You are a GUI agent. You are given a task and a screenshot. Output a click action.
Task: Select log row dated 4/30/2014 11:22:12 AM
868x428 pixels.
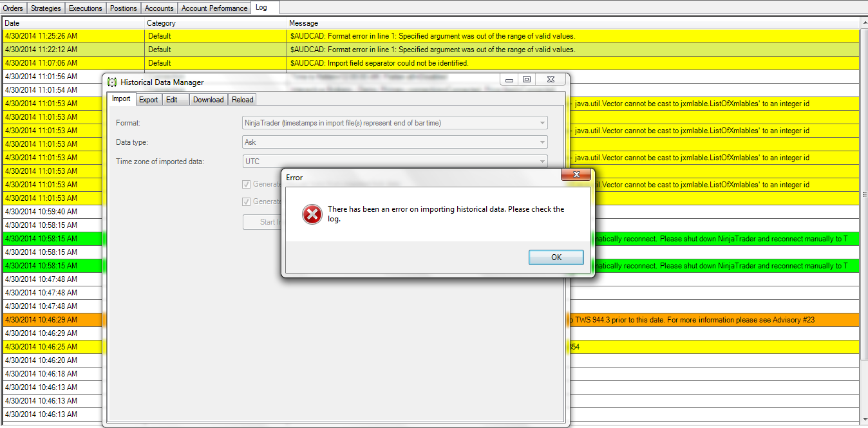431,50
